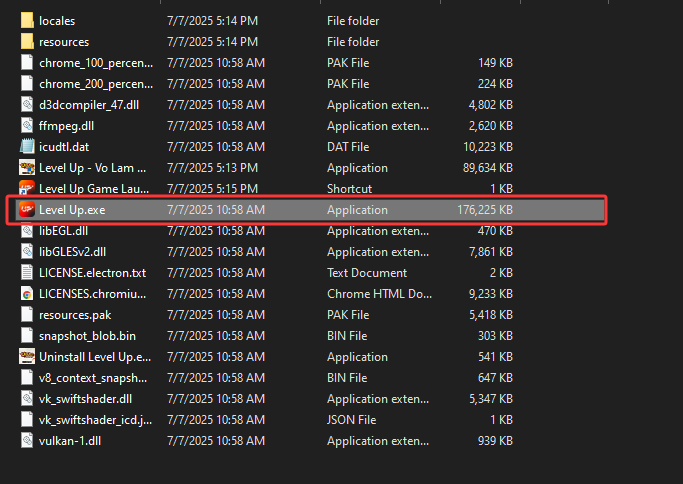Click the d3dcompiler_47.dll file icon
683x484 pixels.
point(27,105)
